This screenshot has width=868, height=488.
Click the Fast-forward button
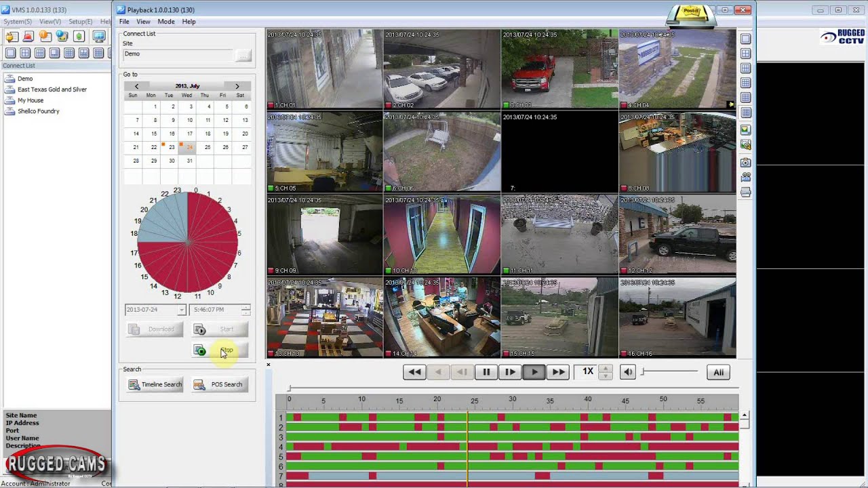pos(557,371)
